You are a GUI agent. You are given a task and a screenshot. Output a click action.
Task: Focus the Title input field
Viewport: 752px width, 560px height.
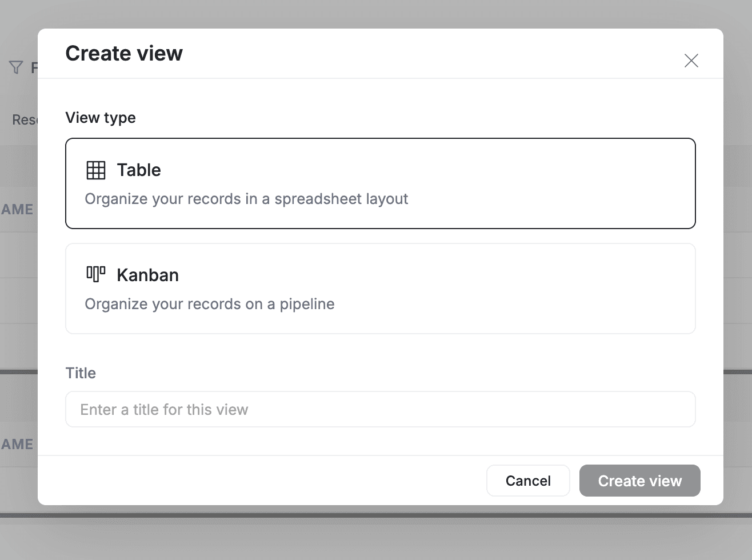(380, 409)
